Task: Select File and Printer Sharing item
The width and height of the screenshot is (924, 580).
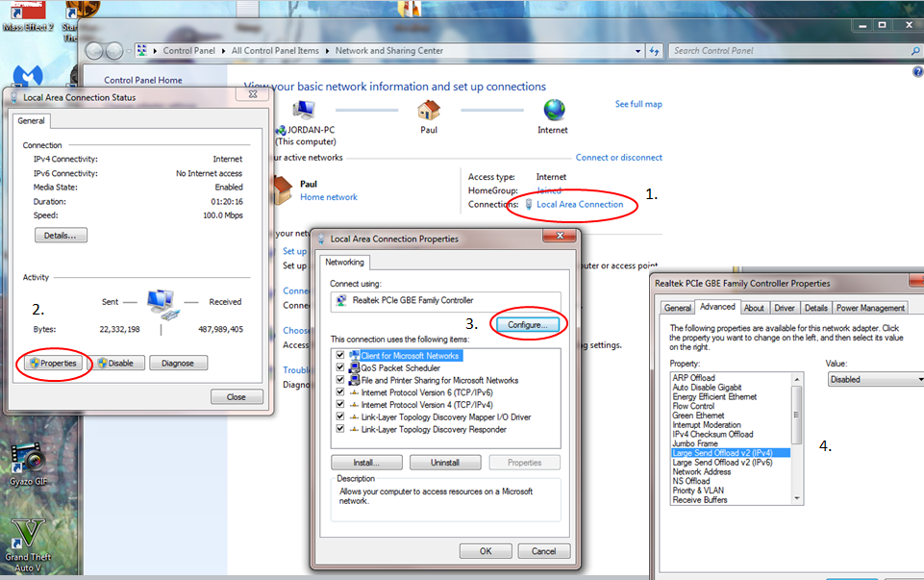Action: [439, 380]
